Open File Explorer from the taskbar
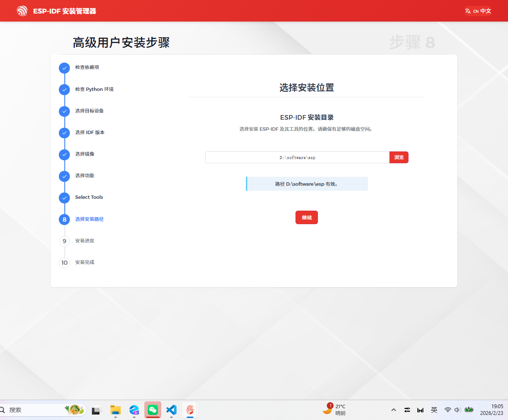Viewport: 508px width, 420px height. [116, 410]
